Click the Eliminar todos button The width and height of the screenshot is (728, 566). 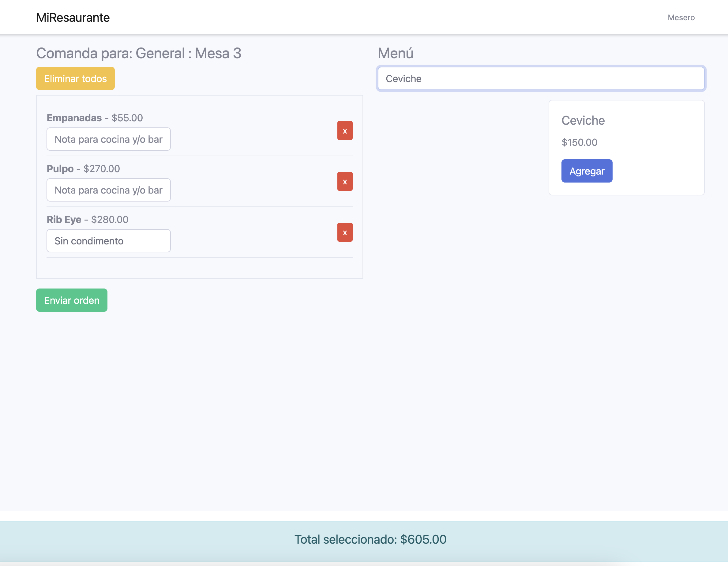[x=75, y=78]
